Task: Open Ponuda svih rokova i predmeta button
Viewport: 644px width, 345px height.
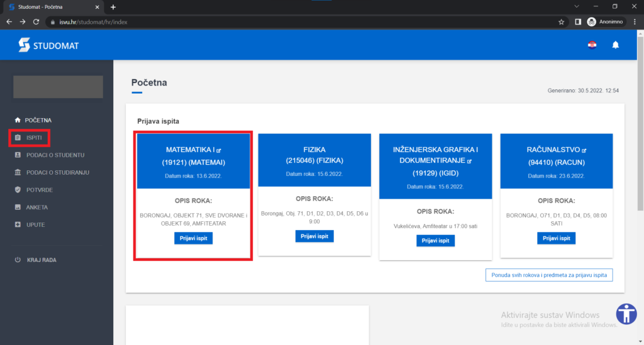Action: pyautogui.click(x=548, y=275)
